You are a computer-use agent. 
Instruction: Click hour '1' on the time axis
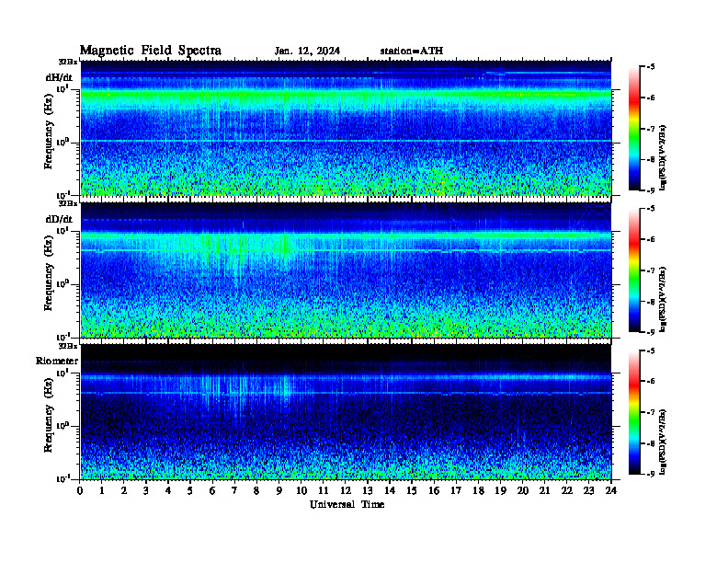(102, 491)
